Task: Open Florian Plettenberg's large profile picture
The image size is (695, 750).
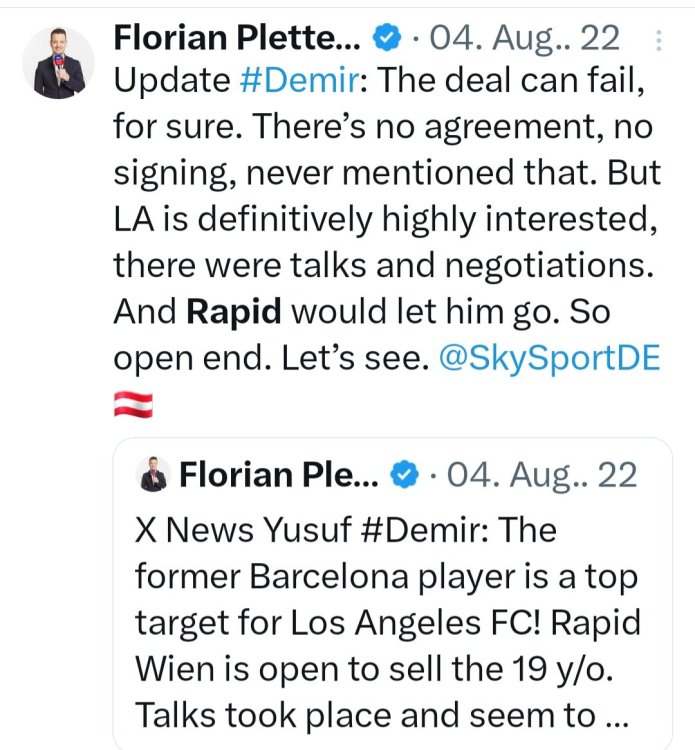Action: 58,62
